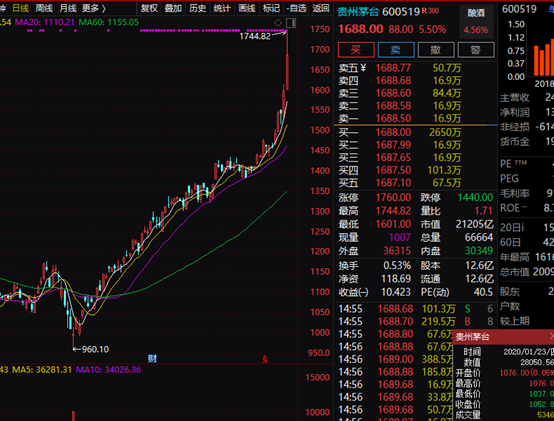
Task: Click the 年最高 row in right panel
Action: (526, 257)
